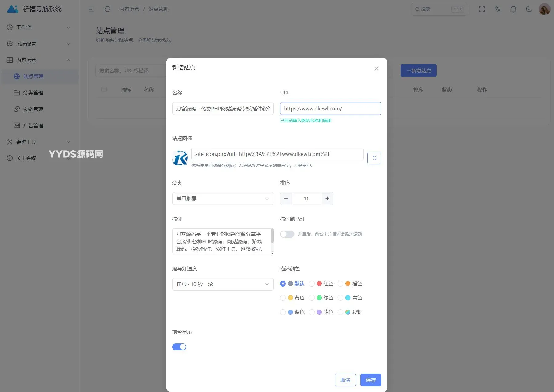Toggle dark mode moon icon
Viewport: 554px width, 392px height.
529,9
